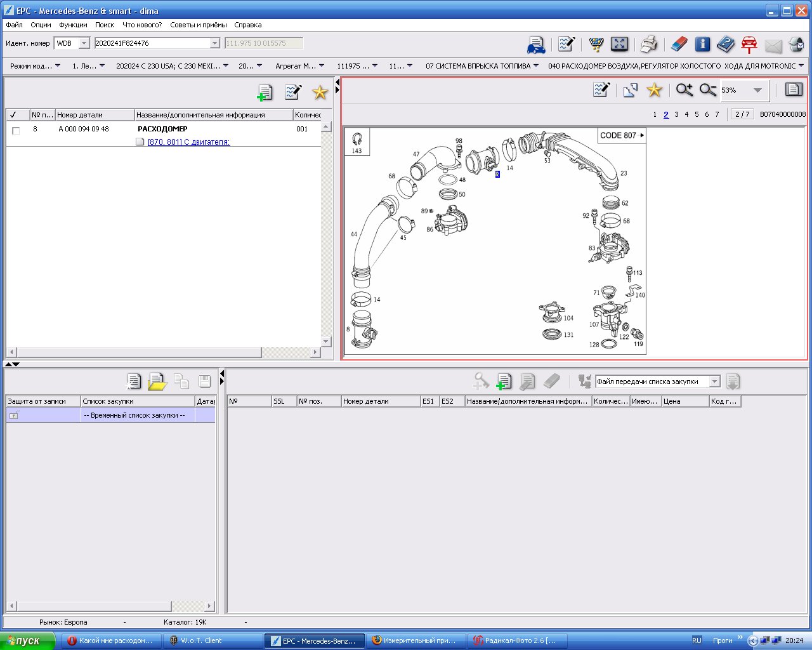
Task: Click the star icon above the diagram
Action: coord(654,90)
